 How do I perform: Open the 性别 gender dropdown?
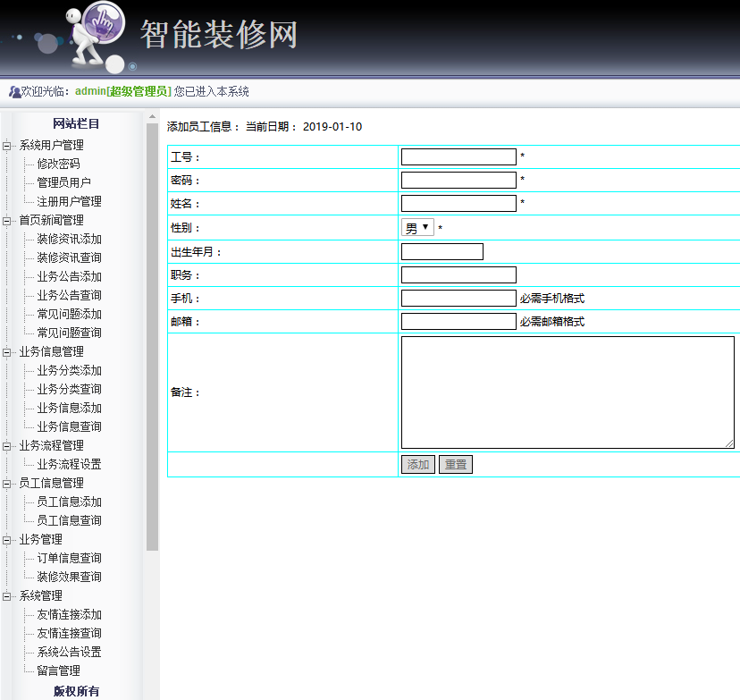click(417, 227)
